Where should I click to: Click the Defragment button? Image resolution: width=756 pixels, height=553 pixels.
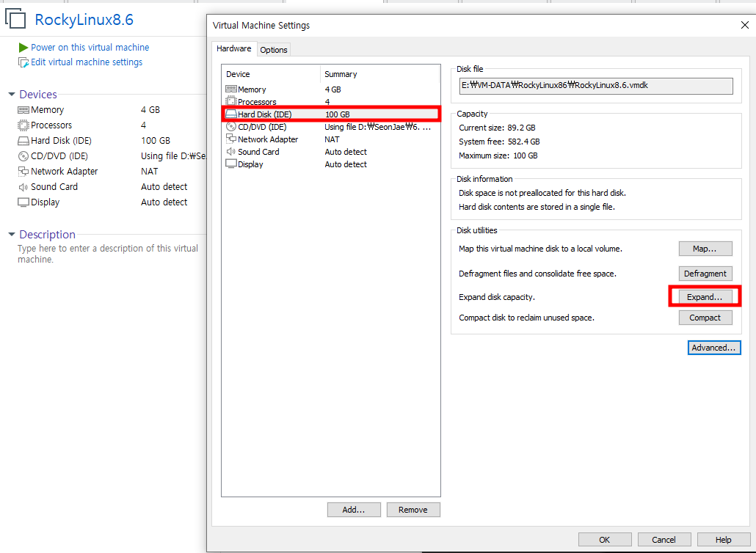pos(705,274)
